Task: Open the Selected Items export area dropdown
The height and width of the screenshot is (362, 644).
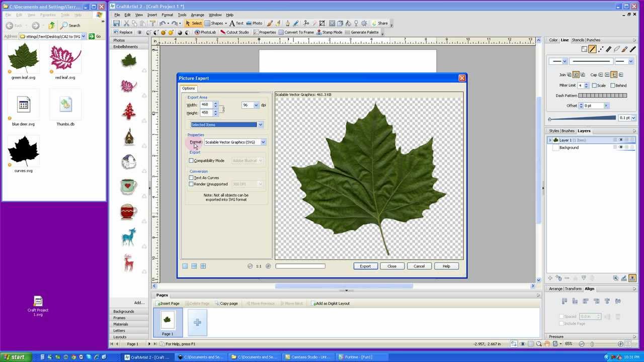Action: pos(260,125)
